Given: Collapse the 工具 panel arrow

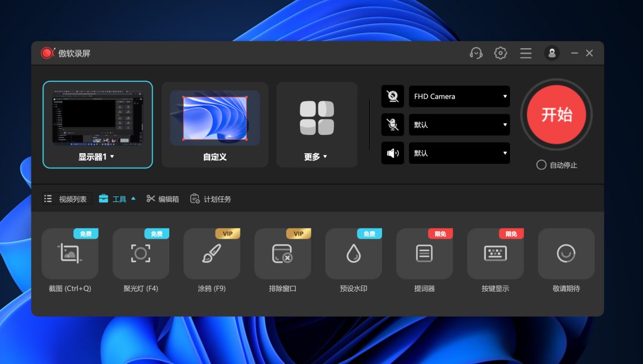Looking at the screenshot, I should (133, 198).
